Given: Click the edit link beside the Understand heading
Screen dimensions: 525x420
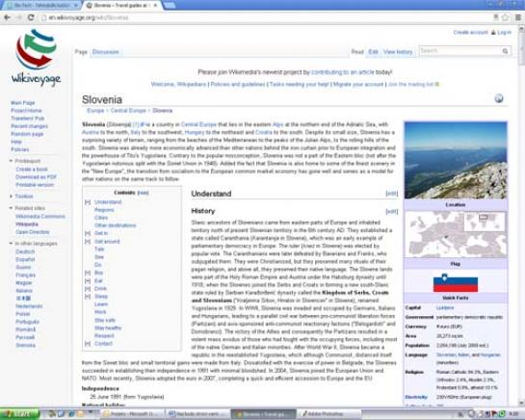Looking at the screenshot, I should pos(392,194).
